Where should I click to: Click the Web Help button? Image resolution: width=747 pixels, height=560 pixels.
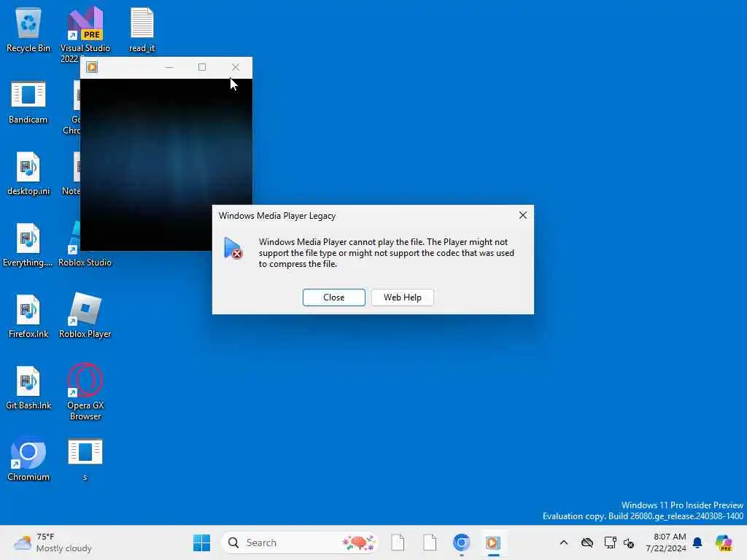point(403,297)
